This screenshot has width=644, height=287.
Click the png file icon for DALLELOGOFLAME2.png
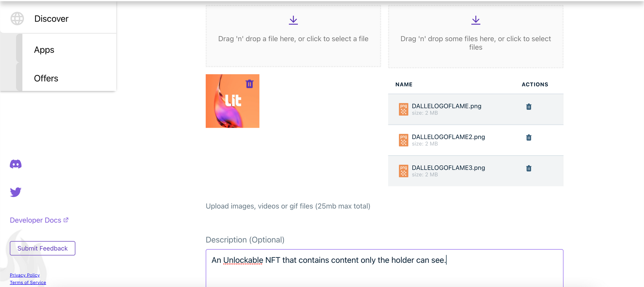[403, 140]
